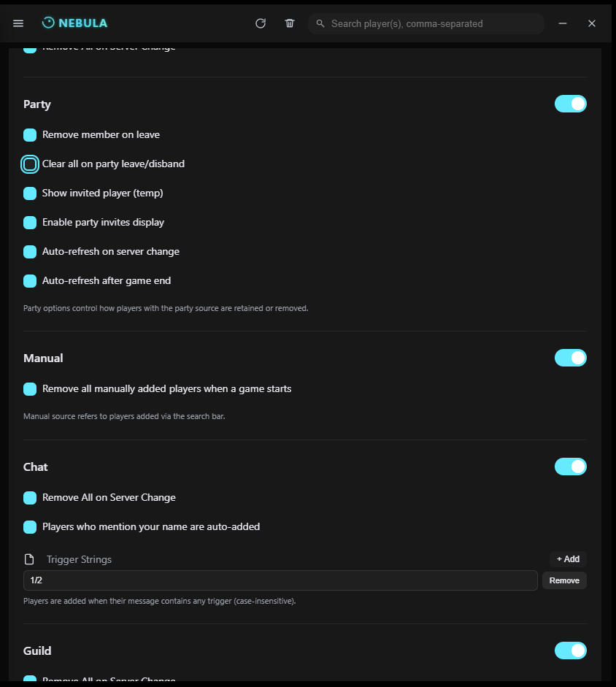616x687 pixels.
Task: Click the + Add trigger button
Action: tap(567, 559)
